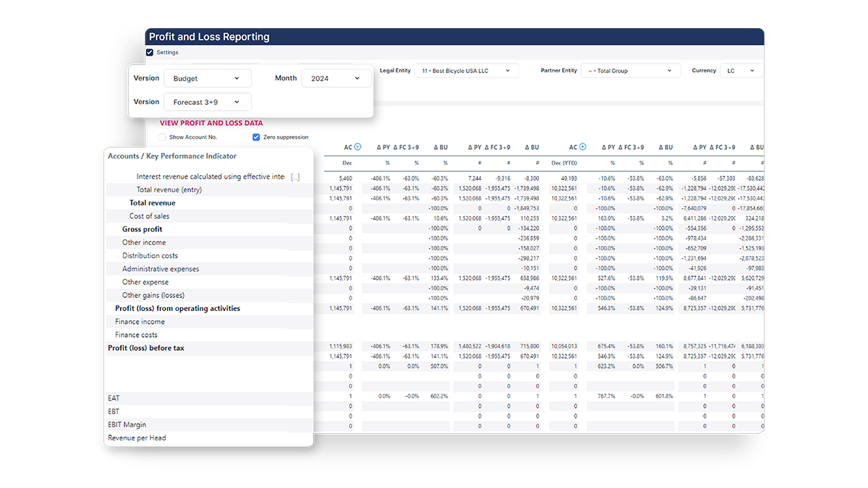Click the plus icon beside AC above Dec

pos(357,147)
